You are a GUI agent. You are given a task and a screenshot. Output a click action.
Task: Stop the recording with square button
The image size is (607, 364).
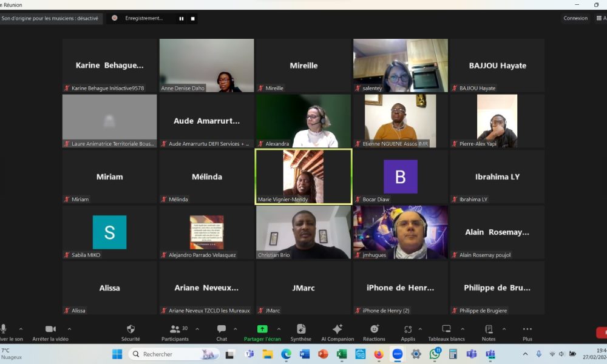(193, 19)
